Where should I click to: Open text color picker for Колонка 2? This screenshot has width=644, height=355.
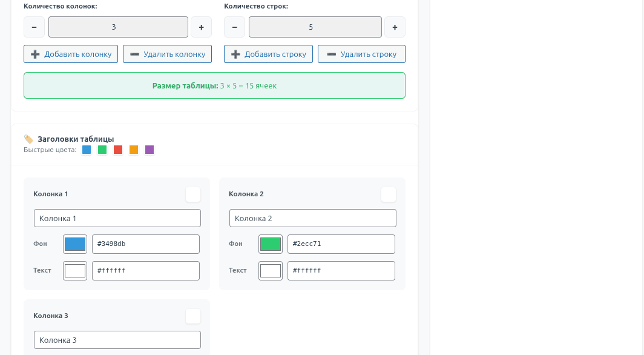(x=271, y=271)
